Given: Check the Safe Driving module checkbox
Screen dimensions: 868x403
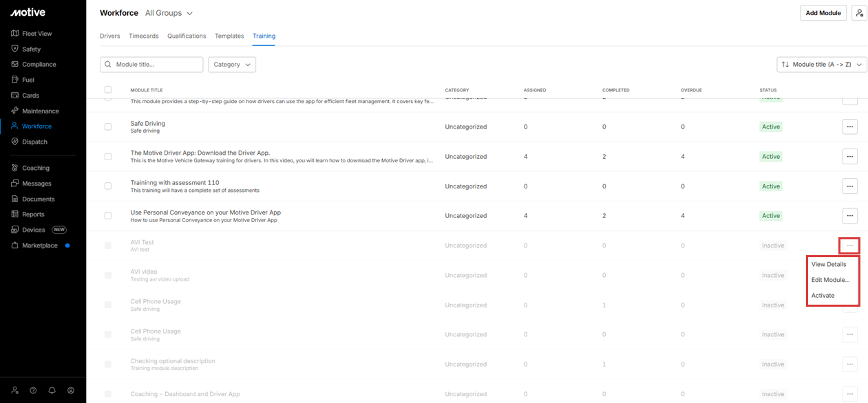Looking at the screenshot, I should tap(108, 127).
